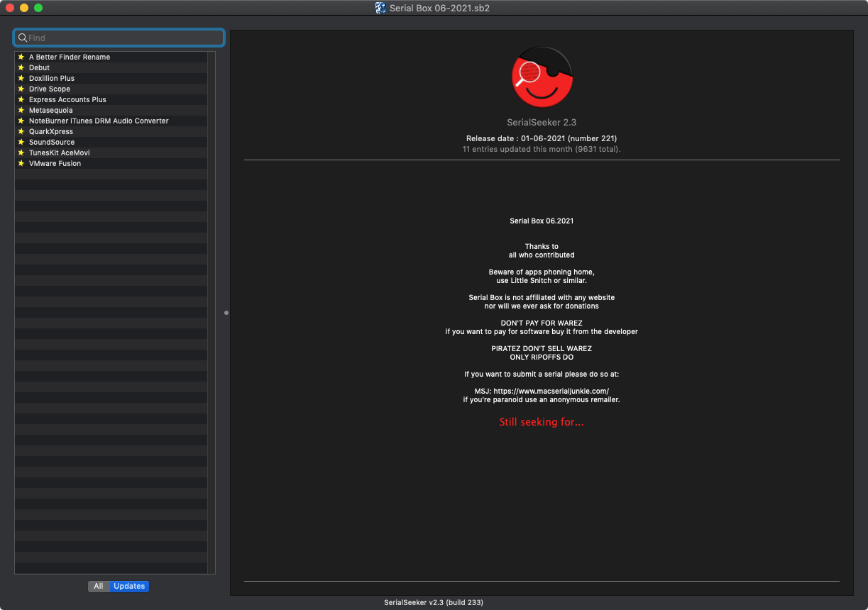Switch the list to All entries
The image size is (868, 610).
(99, 586)
